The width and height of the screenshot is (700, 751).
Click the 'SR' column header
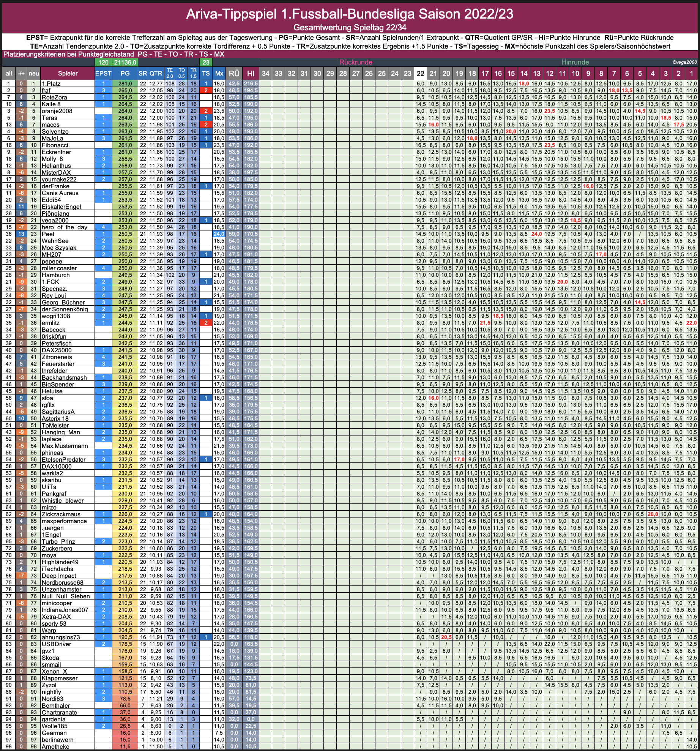[x=143, y=74]
